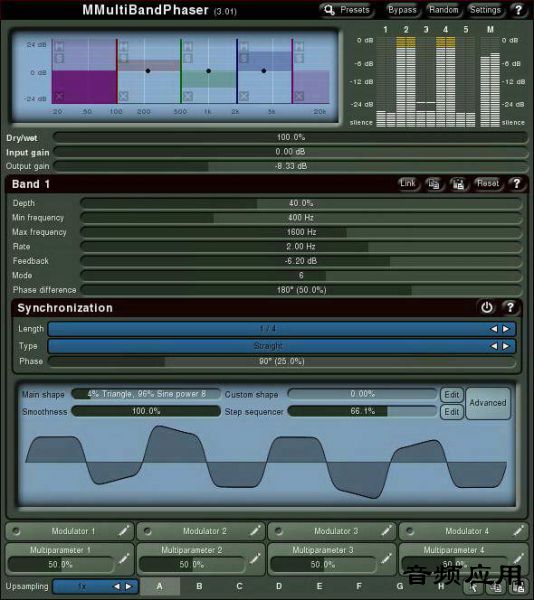Enable Modulator 4 with its round toggle
Image resolution: width=534 pixels, height=600 pixels.
pyautogui.click(x=410, y=531)
